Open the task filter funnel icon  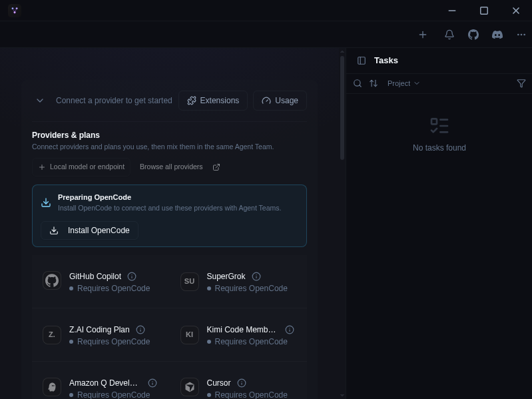coord(521,83)
